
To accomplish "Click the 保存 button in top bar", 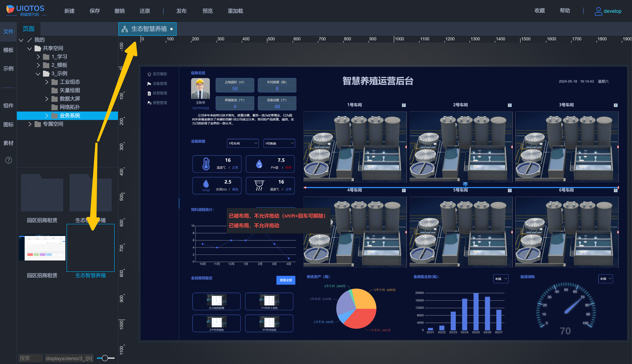I will (x=95, y=11).
